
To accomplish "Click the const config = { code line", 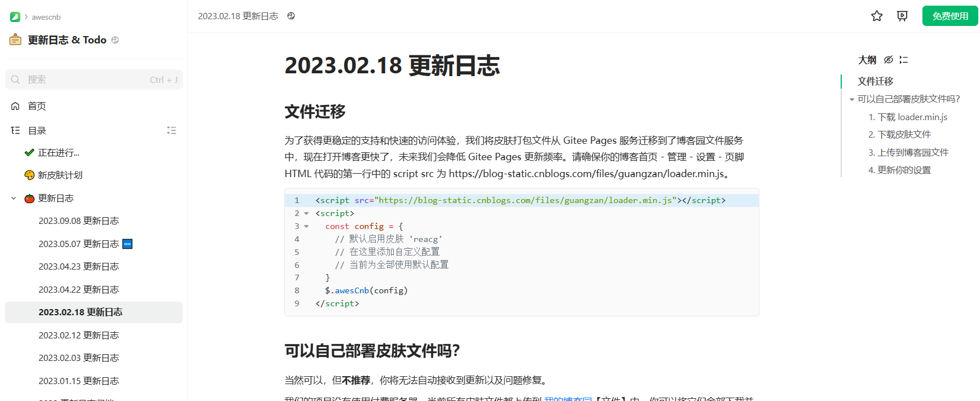I will point(364,227).
